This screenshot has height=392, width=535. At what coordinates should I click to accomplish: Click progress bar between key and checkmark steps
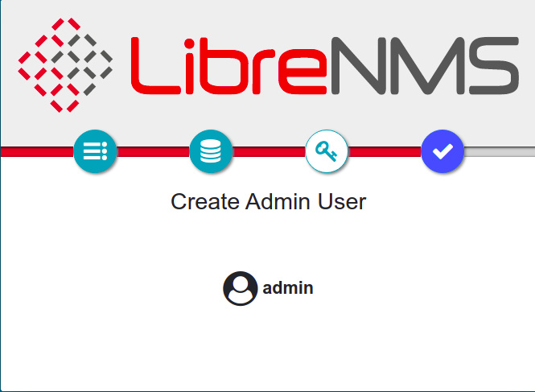(385, 151)
